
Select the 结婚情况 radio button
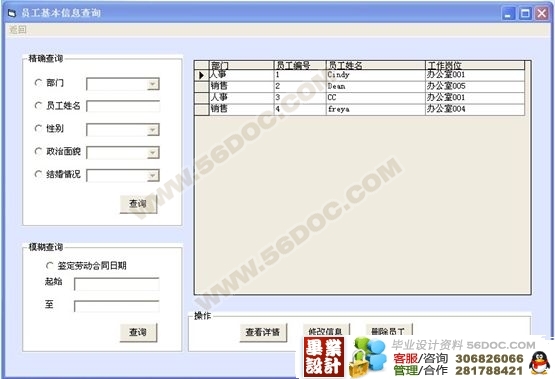(38, 174)
